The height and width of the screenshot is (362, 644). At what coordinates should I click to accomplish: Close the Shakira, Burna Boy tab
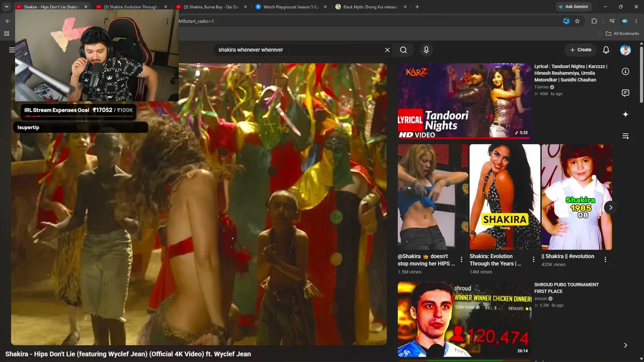tap(246, 7)
